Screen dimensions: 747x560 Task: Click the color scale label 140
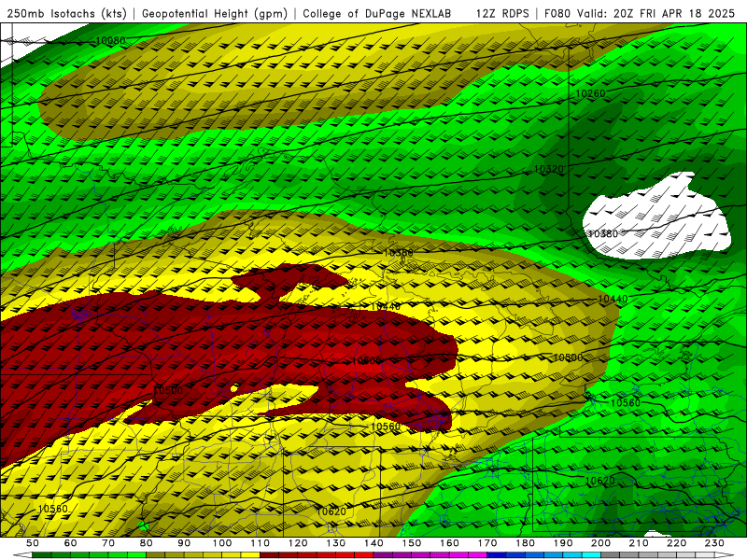[373, 543]
